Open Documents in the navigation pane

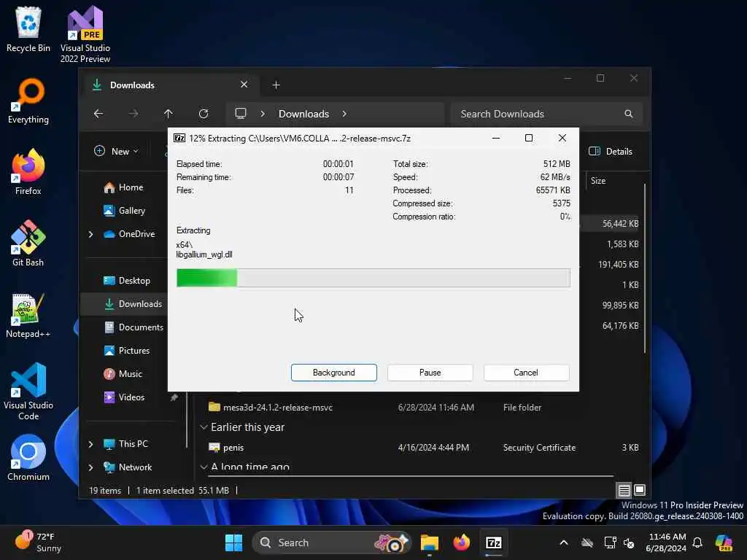point(134,327)
